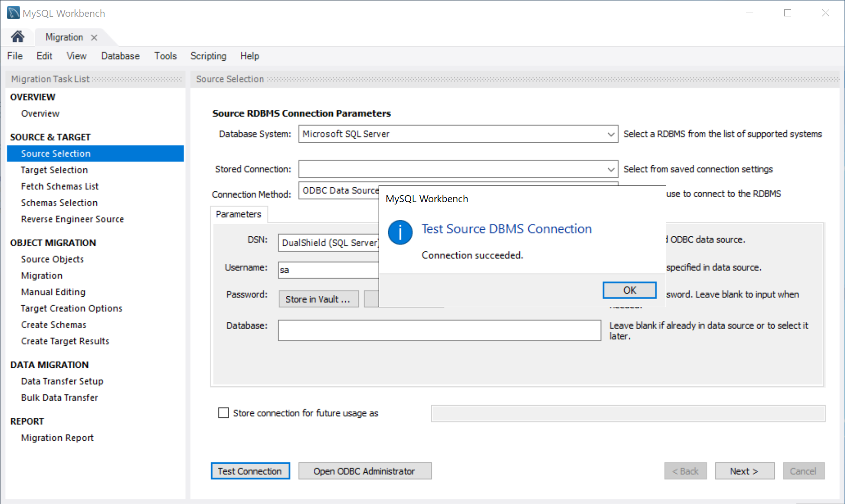This screenshot has width=845, height=504.
Task: Open the Scripting menu
Action: click(x=208, y=56)
